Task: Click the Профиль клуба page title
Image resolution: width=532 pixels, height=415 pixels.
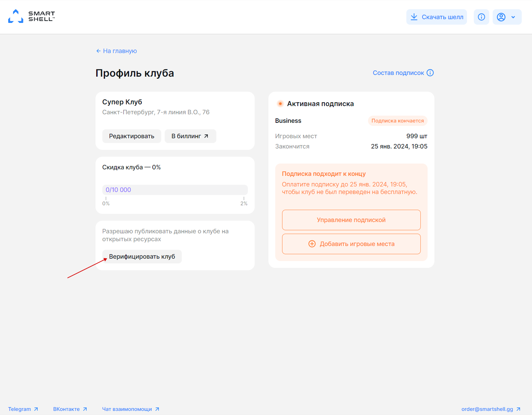Action: tap(135, 73)
